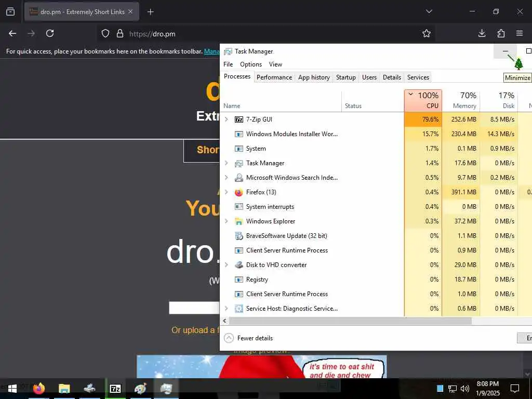Click Firefox back arrow button
This screenshot has height=399, width=532.
(x=12, y=33)
